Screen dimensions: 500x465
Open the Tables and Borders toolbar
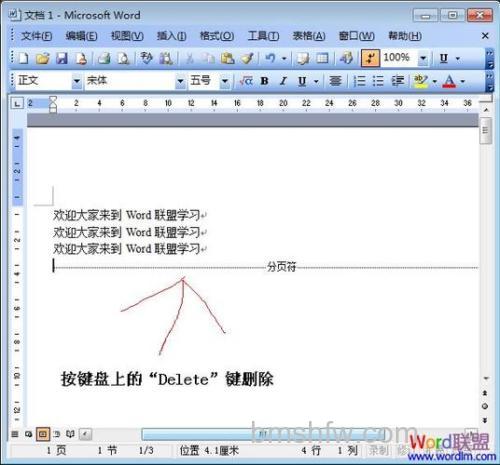pyautogui.click(x=303, y=58)
